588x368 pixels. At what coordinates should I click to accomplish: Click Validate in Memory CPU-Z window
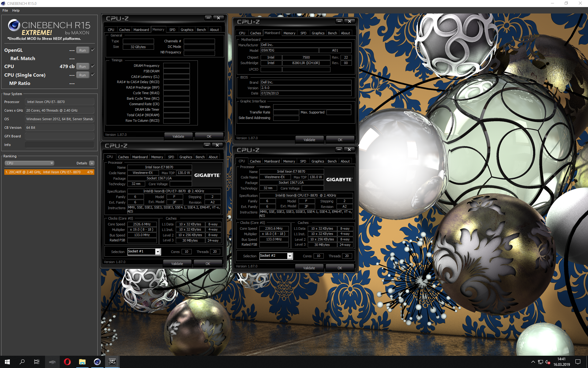click(178, 136)
